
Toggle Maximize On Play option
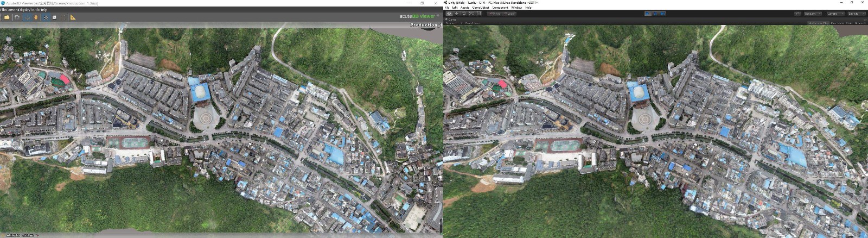818,23
